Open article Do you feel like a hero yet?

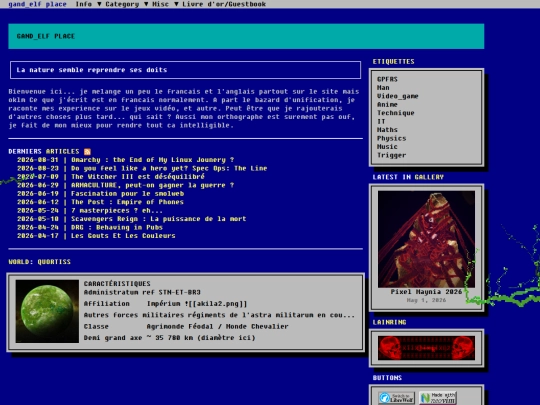pyautogui.click(x=169, y=168)
